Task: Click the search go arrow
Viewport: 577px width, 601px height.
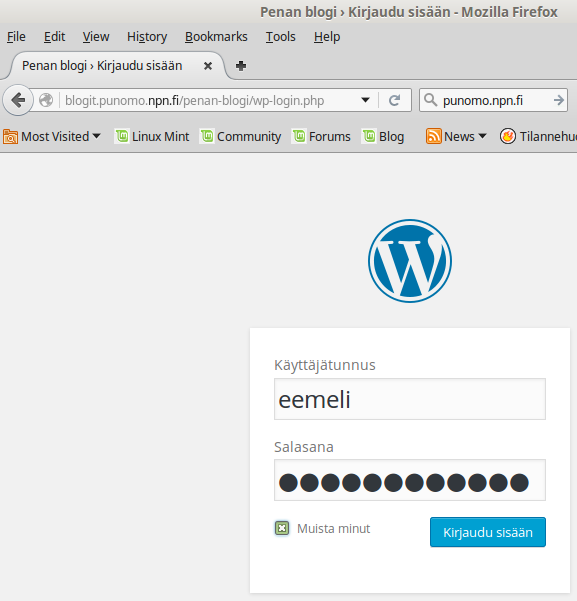Action: click(559, 100)
